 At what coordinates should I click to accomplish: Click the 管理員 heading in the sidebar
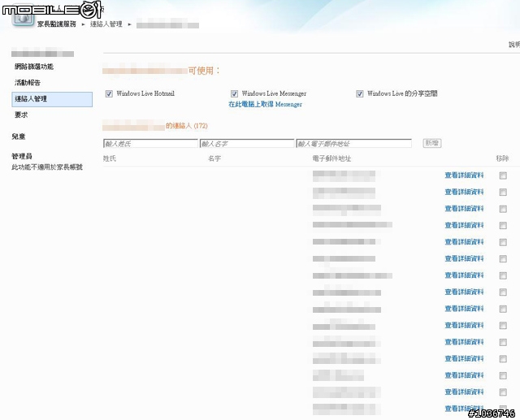(22, 156)
